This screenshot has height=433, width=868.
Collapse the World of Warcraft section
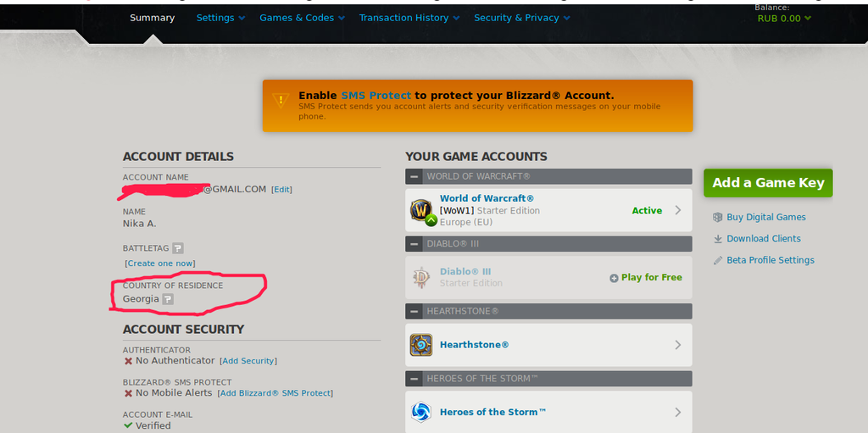coord(414,176)
